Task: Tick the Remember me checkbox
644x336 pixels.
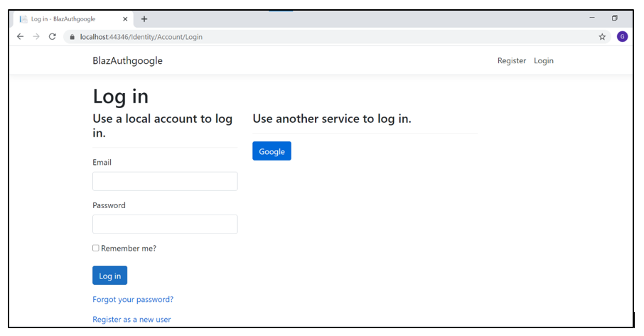Action: 96,248
